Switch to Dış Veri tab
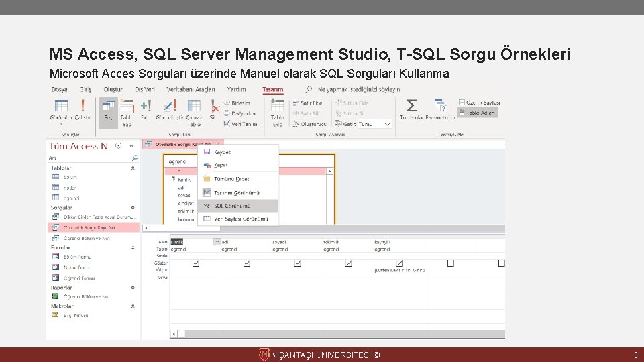This screenshot has width=644, height=362. click(x=145, y=89)
